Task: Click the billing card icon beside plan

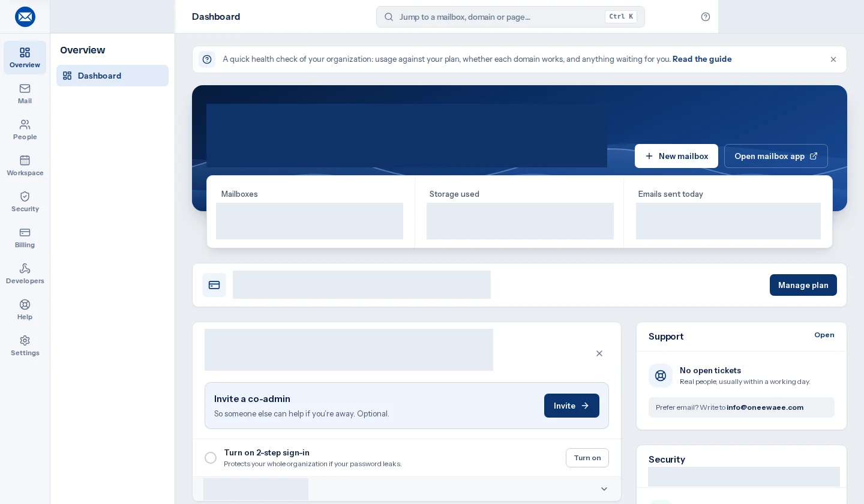Action: tap(214, 285)
